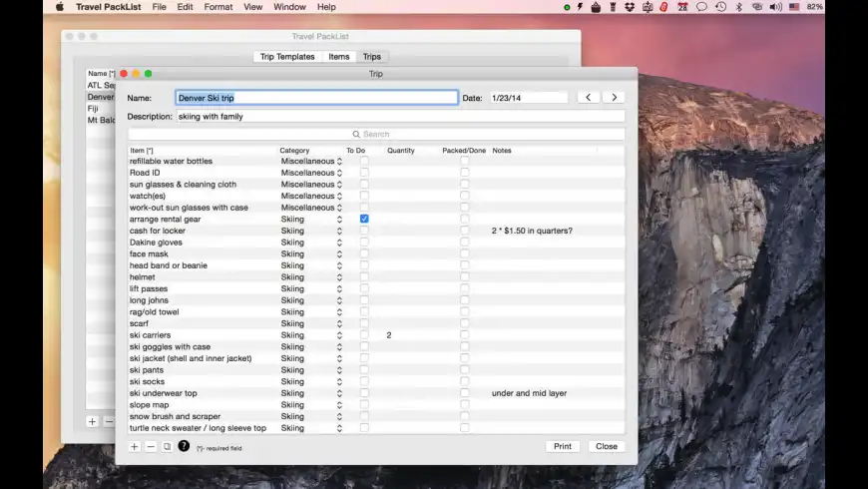Switch to the Trips tab
This screenshot has height=489, width=868.
point(372,57)
